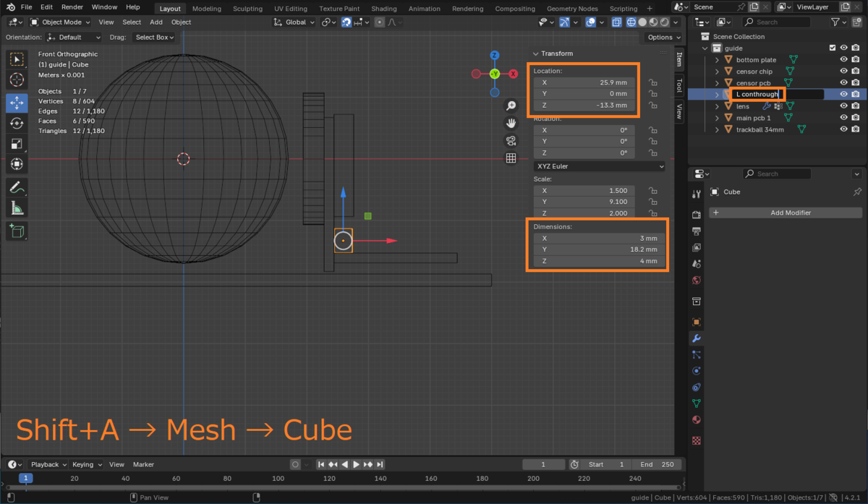Switch to orthographic/perspective grid icon
Screen dimensions: 868x504
click(x=511, y=158)
